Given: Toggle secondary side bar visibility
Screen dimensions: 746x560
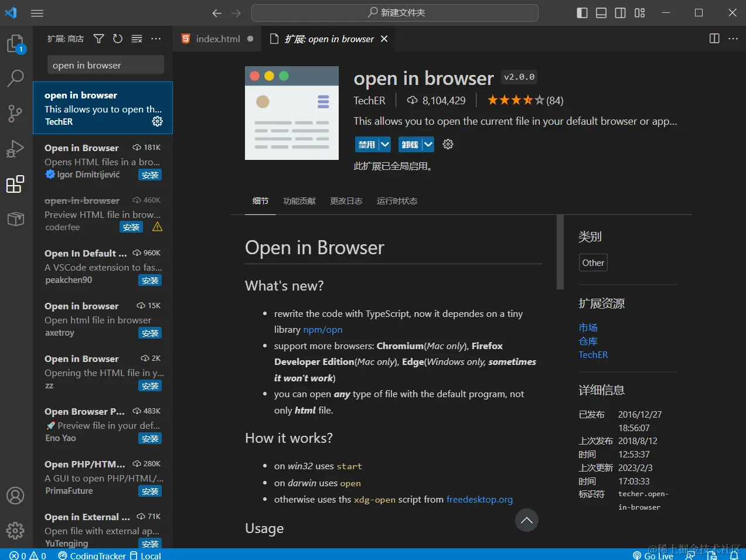Looking at the screenshot, I should tap(621, 13).
